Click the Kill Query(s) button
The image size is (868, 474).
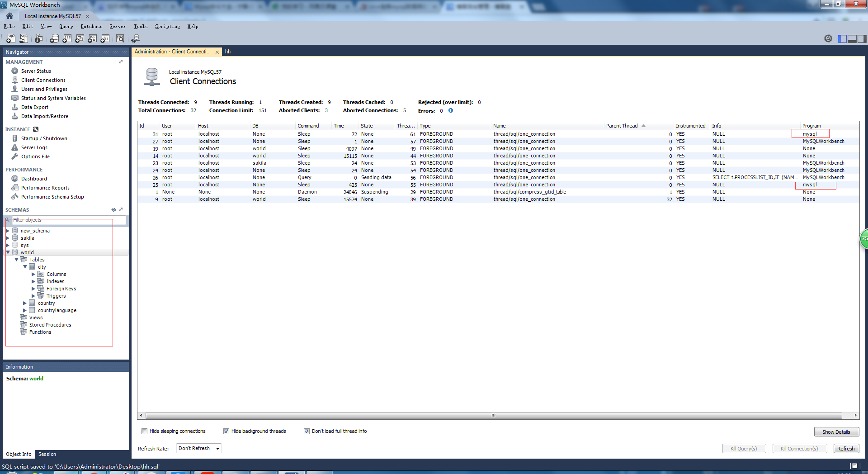(x=744, y=449)
